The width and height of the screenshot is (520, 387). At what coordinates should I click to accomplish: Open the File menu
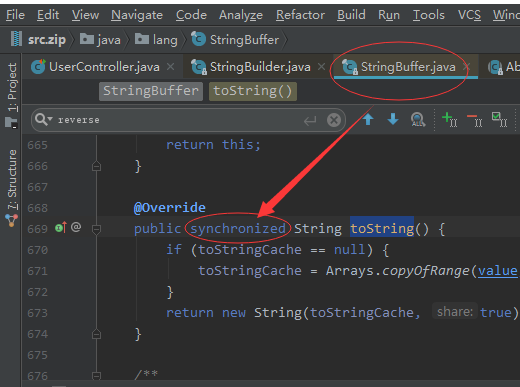[15, 15]
